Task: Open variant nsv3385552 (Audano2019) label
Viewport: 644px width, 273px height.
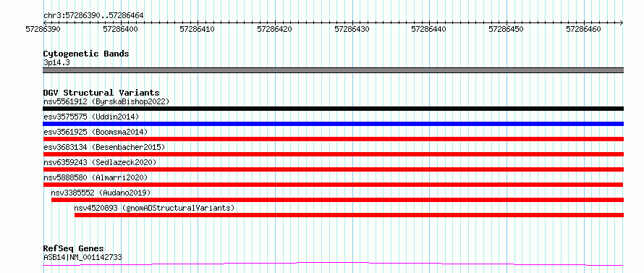Action: click(x=101, y=193)
